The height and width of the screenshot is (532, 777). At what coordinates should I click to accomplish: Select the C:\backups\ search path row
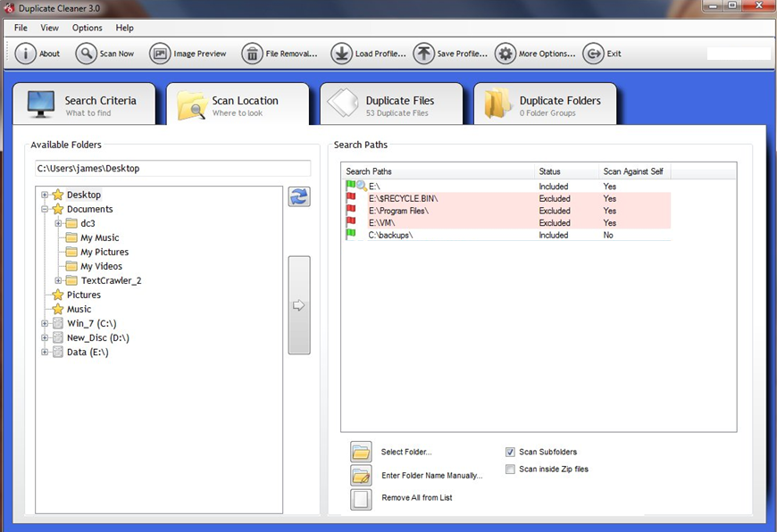coord(390,235)
